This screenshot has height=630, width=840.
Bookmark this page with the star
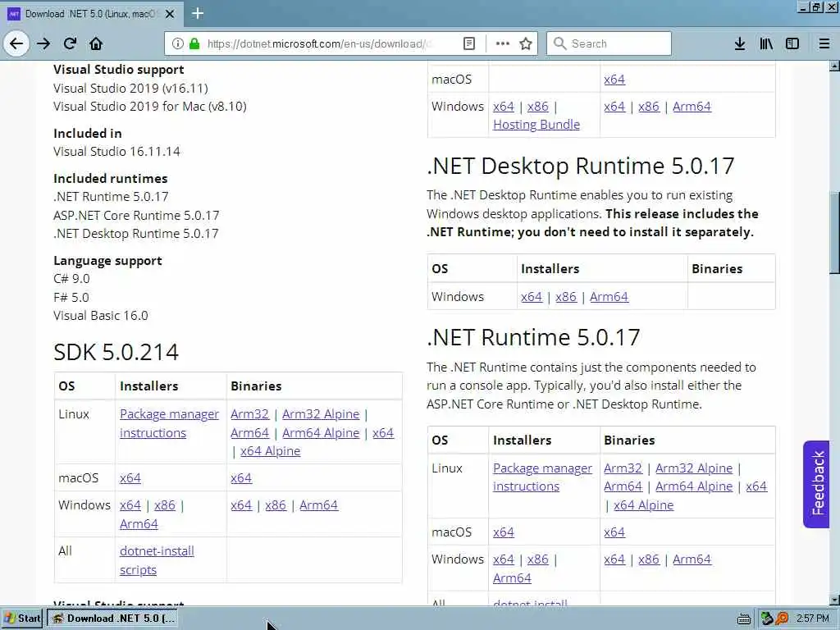[x=526, y=43]
